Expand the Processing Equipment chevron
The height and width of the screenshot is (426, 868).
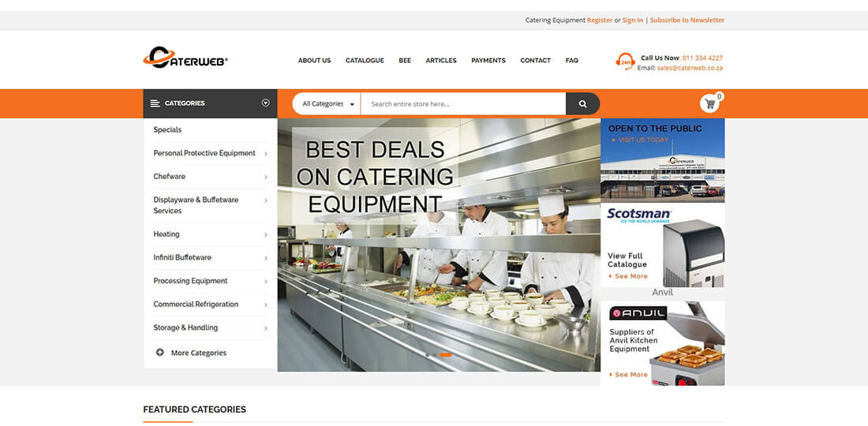point(266,282)
